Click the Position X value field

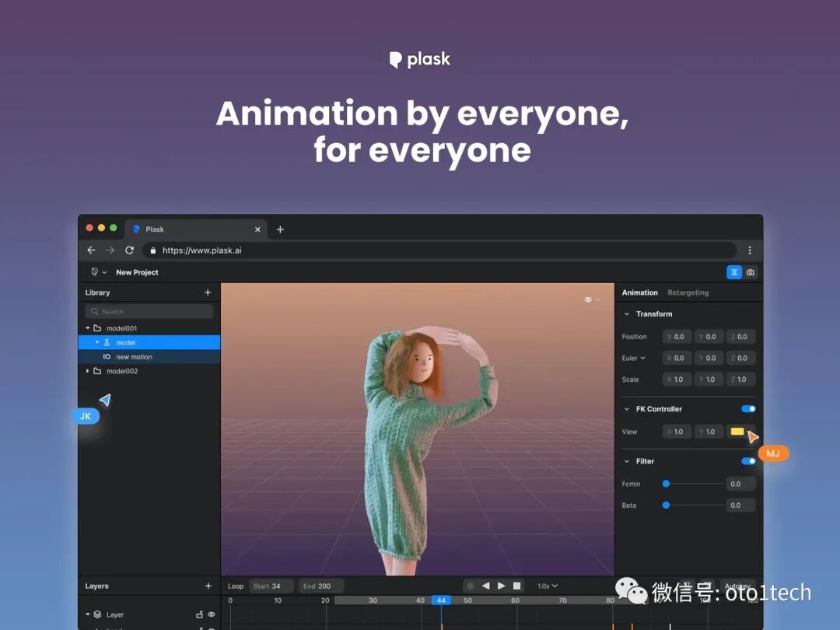(677, 337)
